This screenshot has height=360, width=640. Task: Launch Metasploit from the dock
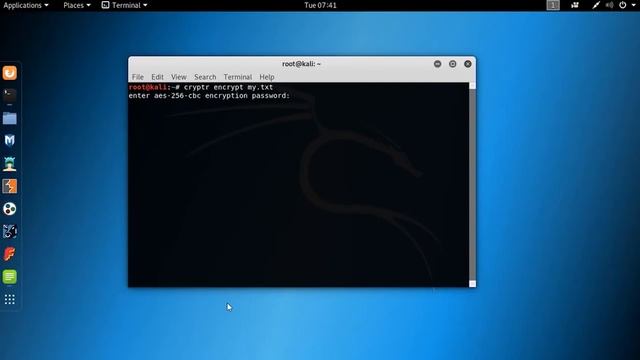tap(9, 141)
